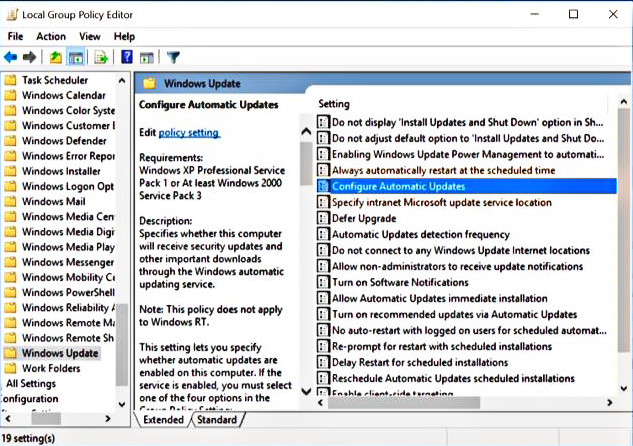Click settings list horizontal scroll left arrow
This screenshot has height=446, width=633.
pyautogui.click(x=321, y=402)
